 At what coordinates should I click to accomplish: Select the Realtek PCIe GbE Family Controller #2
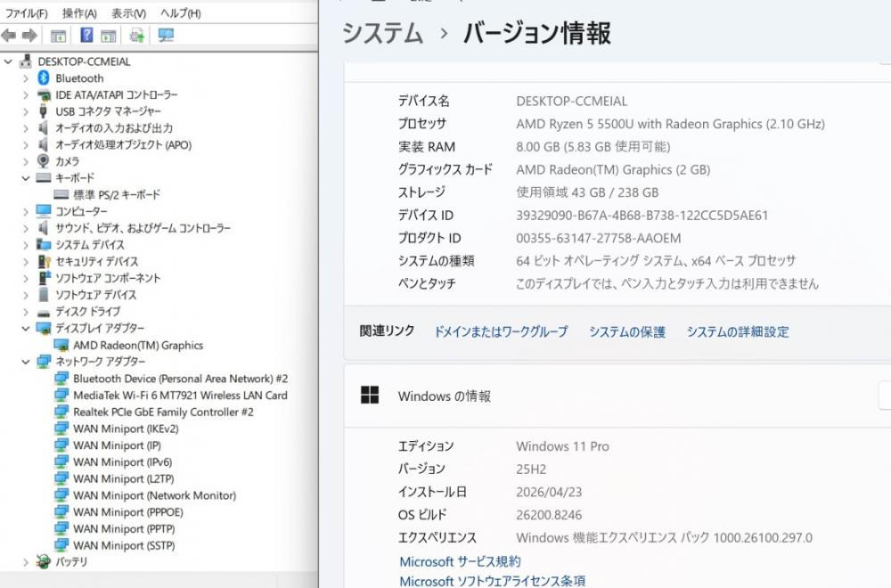pos(163,412)
